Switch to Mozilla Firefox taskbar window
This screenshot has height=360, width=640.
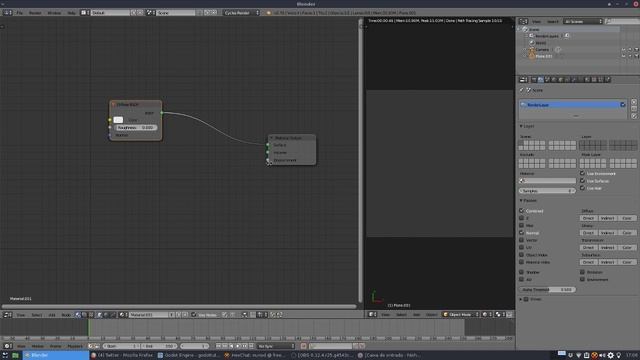[122, 356]
